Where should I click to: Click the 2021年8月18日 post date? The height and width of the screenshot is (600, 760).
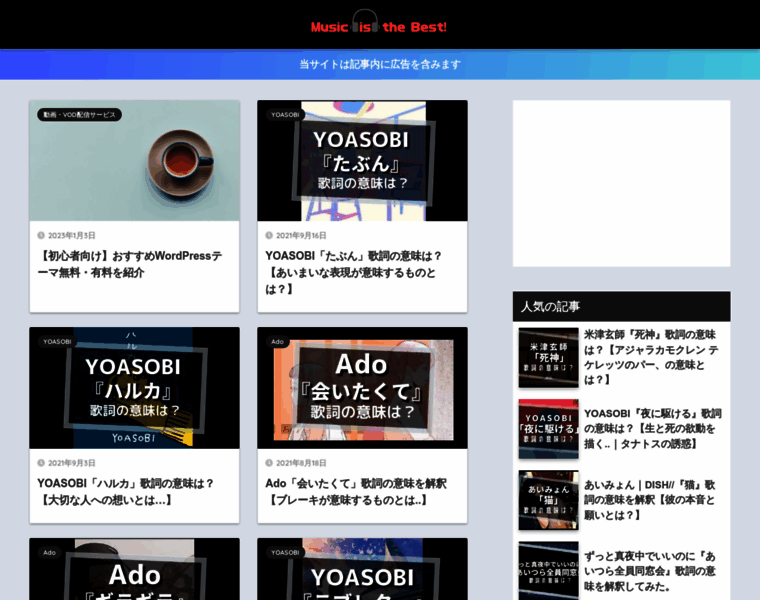tap(301, 463)
